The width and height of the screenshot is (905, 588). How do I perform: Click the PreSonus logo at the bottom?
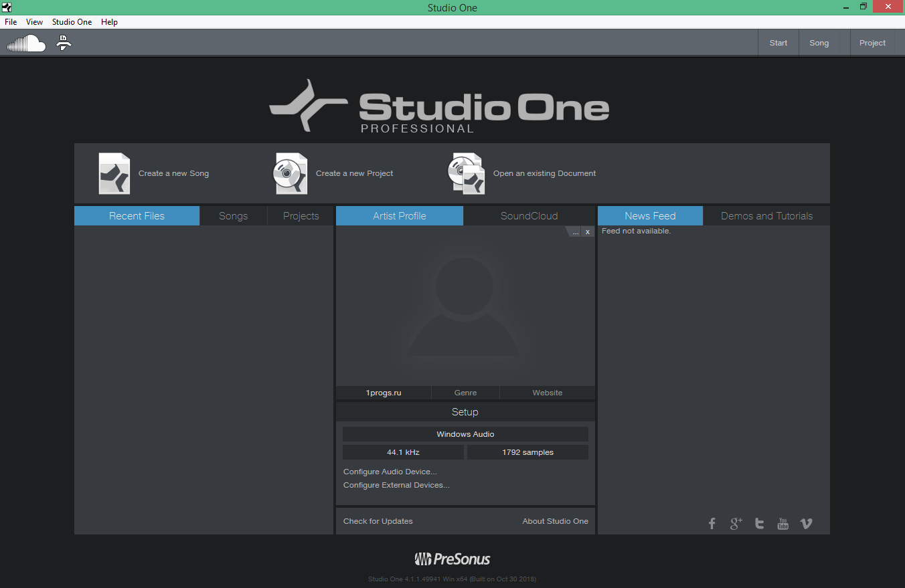pyautogui.click(x=452, y=559)
